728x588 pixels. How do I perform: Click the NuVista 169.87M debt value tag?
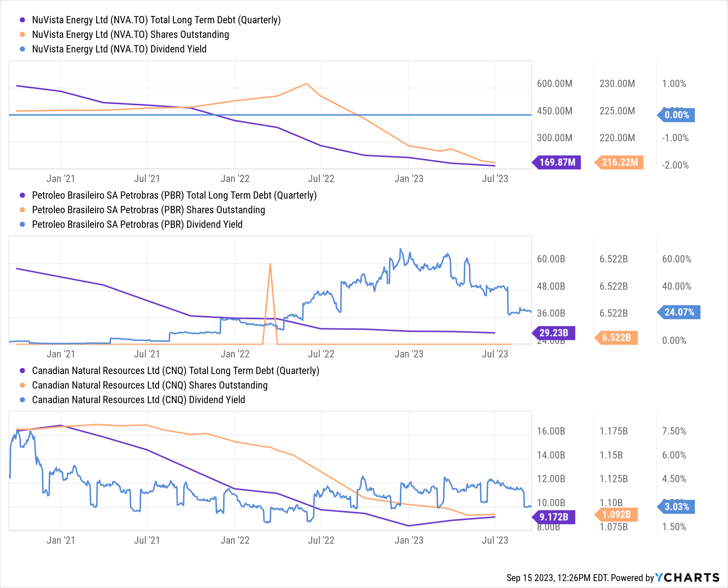(x=557, y=162)
